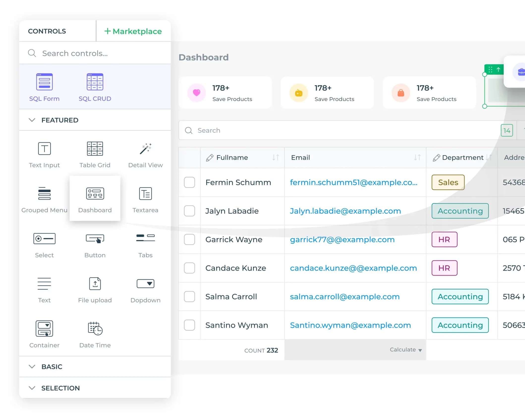Choose the Detail View control
The width and height of the screenshot is (525, 420).
pyautogui.click(x=145, y=154)
